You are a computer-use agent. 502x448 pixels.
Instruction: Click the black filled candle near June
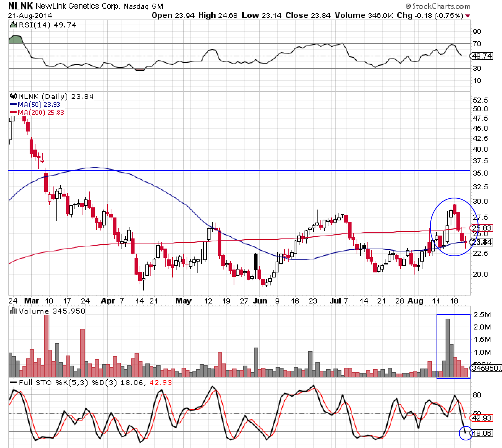coord(256,262)
